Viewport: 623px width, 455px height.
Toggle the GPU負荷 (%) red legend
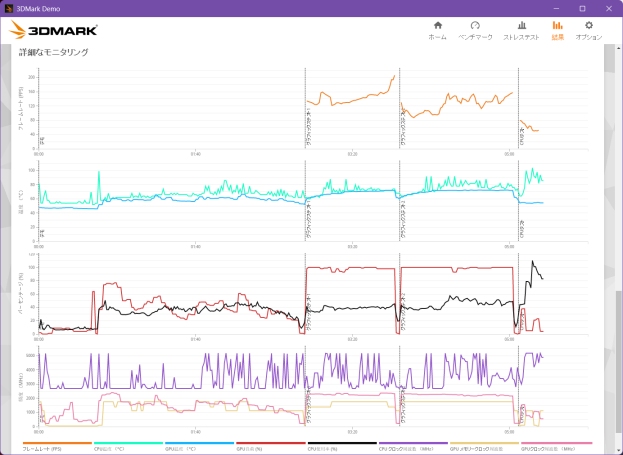pos(271,446)
